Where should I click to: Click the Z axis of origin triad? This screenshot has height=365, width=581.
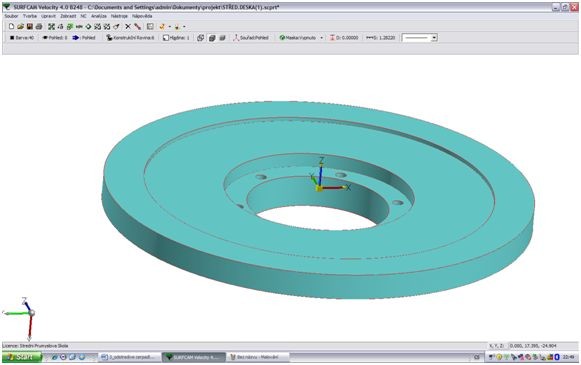(321, 172)
